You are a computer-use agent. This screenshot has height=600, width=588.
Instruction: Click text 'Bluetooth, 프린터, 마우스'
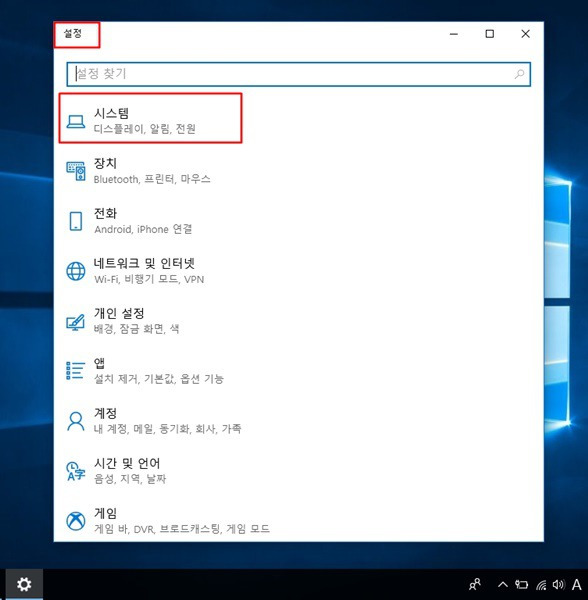click(x=152, y=179)
